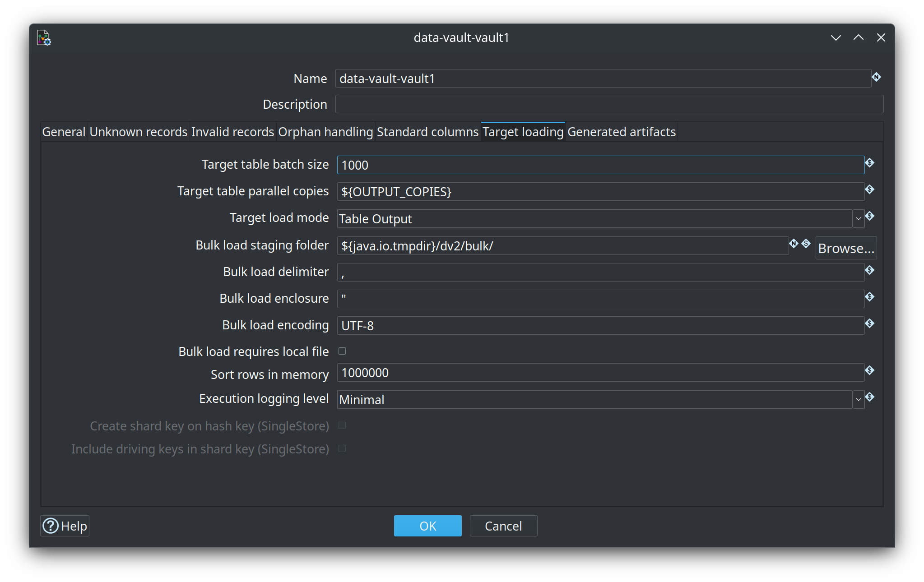Toggle Create shard key on hash key checkbox
Viewport: 924px width, 582px height.
342,425
